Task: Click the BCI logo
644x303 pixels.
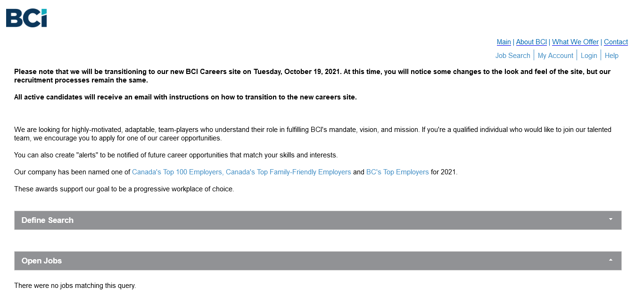Action: click(26, 18)
